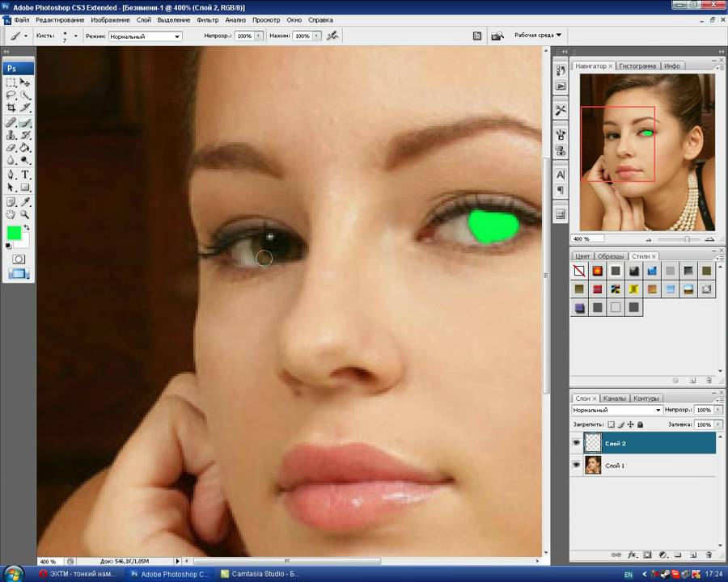The image size is (728, 582).
Task: Open the Paragraph panel icon
Action: point(561,190)
